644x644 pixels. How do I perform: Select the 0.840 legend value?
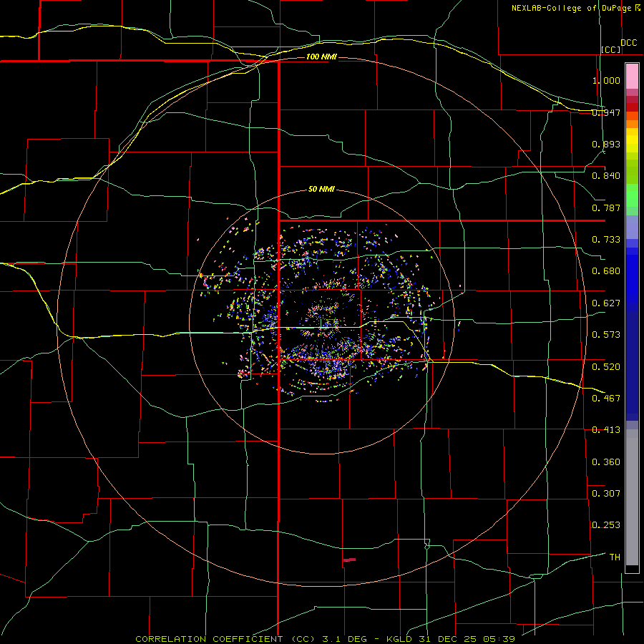pyautogui.click(x=606, y=176)
